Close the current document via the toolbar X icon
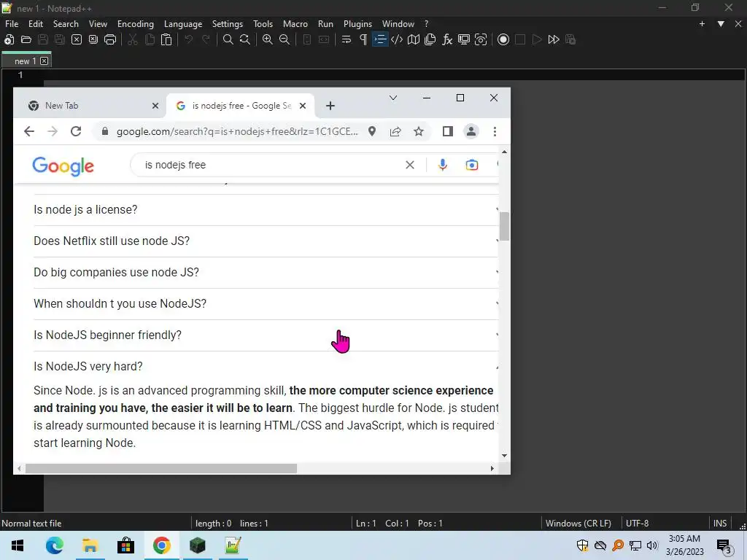 (76, 39)
